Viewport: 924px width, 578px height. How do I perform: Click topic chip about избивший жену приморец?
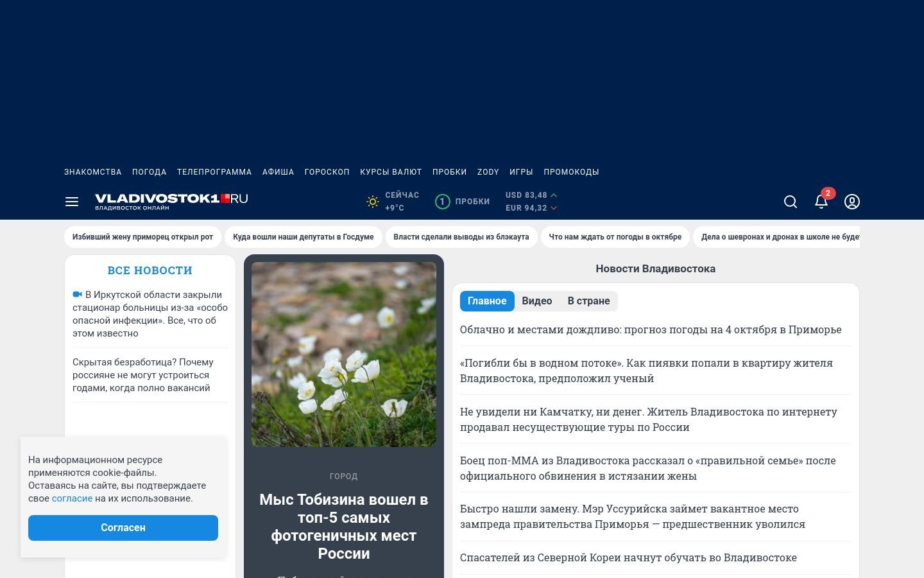(x=142, y=237)
